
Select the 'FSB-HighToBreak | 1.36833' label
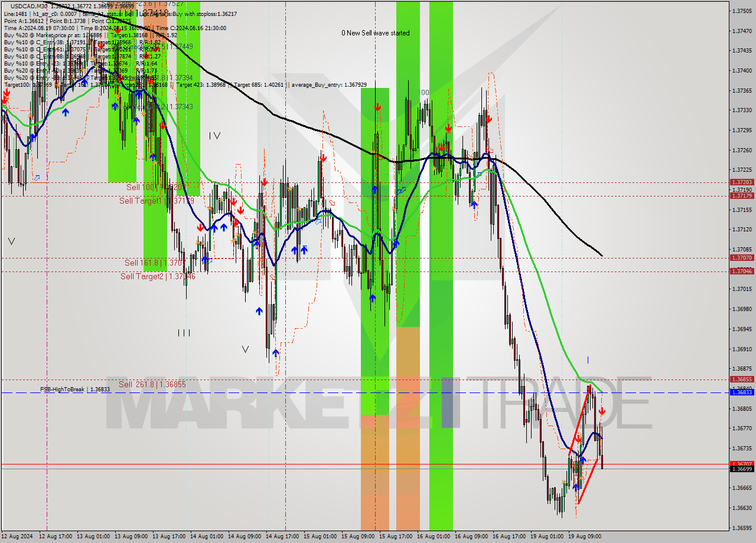pos(75,390)
